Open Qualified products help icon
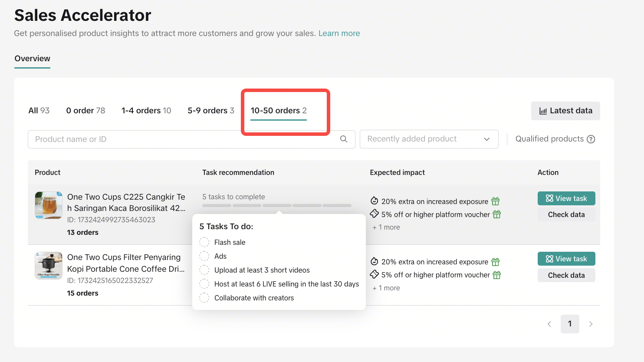 click(591, 139)
